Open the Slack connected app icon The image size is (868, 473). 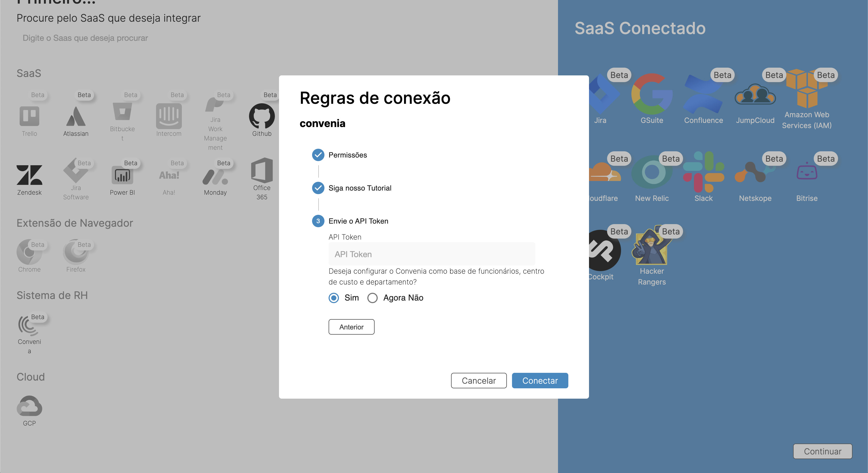click(703, 172)
